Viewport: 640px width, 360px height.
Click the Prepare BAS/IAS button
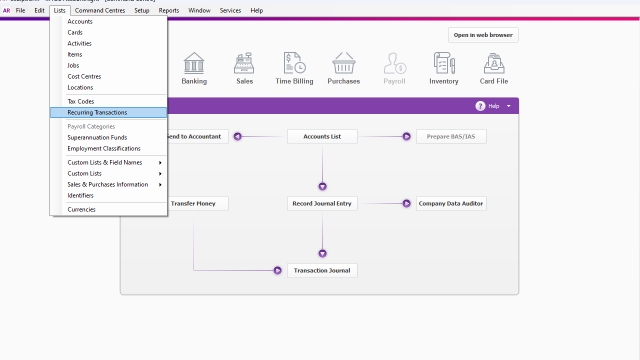pyautogui.click(x=451, y=136)
